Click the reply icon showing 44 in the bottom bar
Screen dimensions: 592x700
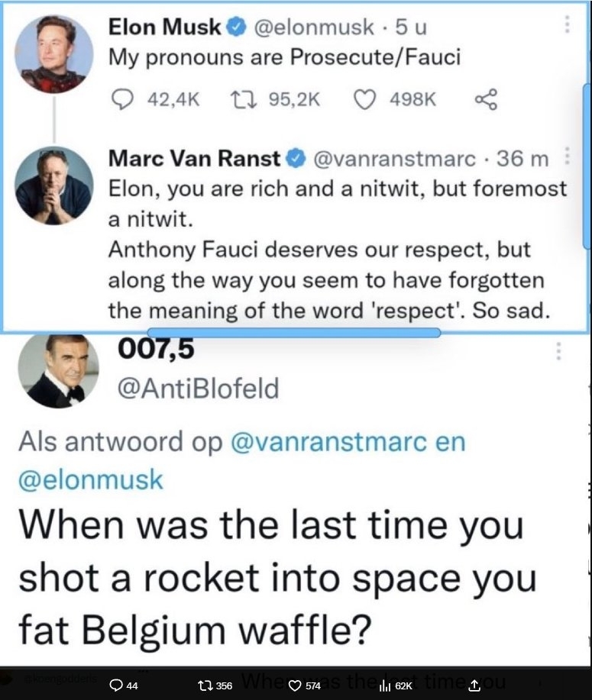[117, 685]
